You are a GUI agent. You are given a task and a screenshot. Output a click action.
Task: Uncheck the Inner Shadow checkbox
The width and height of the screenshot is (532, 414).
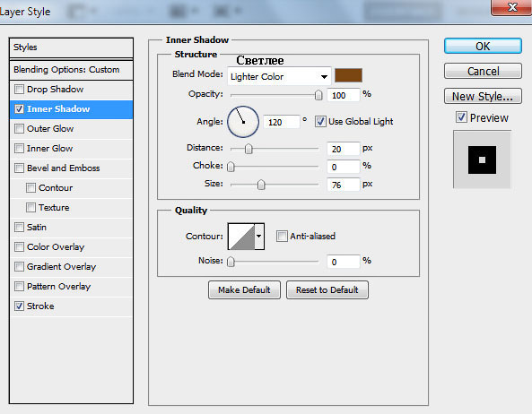point(20,109)
